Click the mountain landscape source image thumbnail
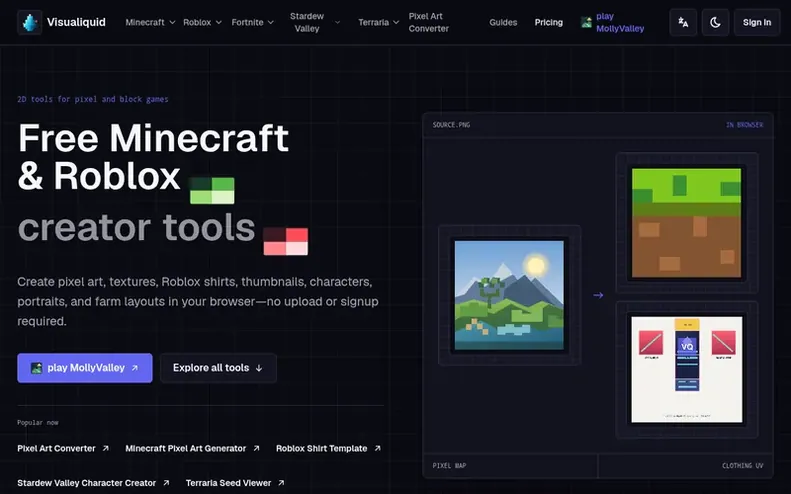791x494 pixels. 510,295
